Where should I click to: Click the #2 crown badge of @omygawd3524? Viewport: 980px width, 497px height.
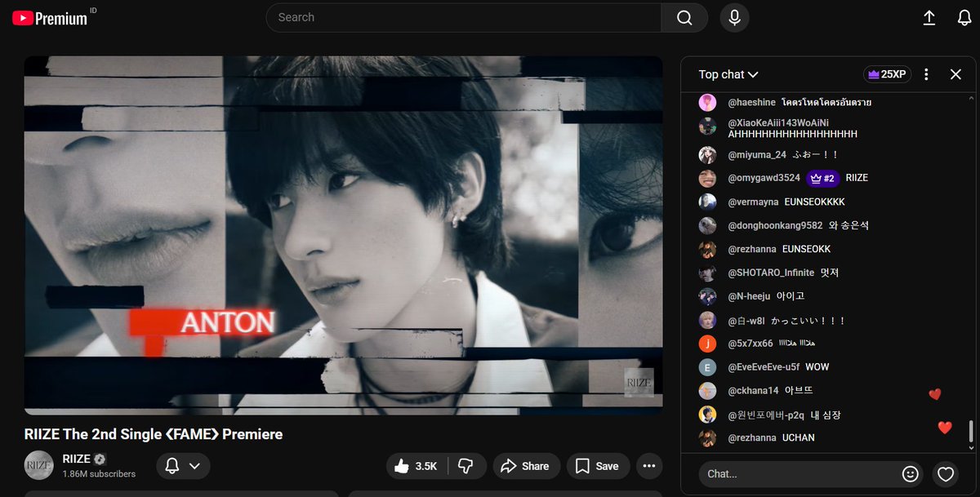pyautogui.click(x=822, y=178)
